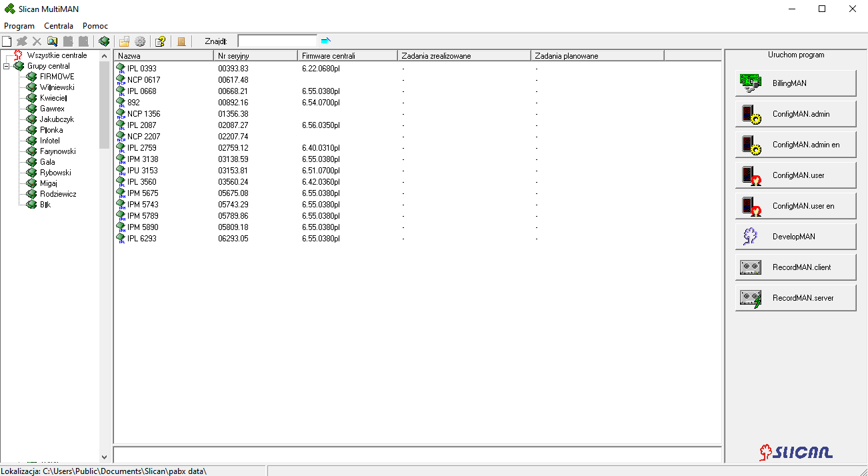Image resolution: width=868 pixels, height=476 pixels.
Task: Select the Gawrex group
Action: point(52,109)
